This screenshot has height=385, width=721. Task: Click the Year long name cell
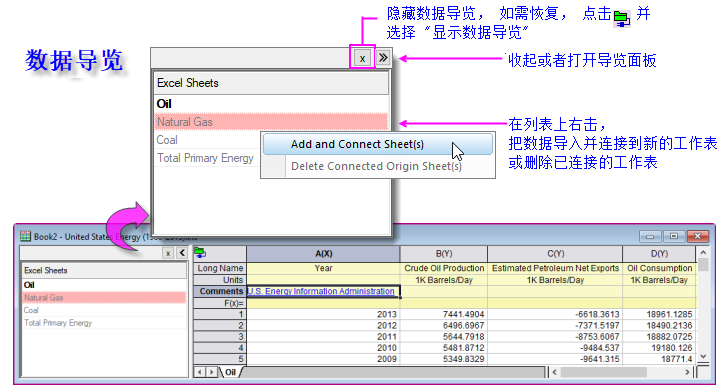click(323, 268)
